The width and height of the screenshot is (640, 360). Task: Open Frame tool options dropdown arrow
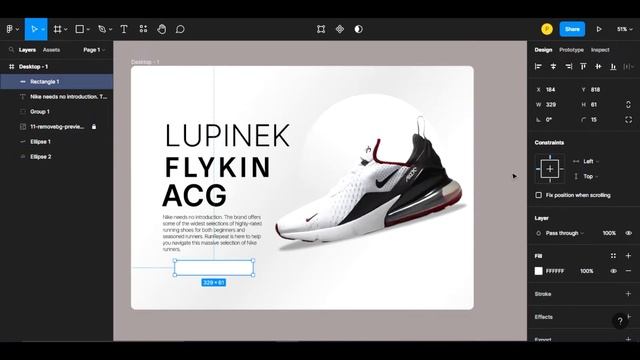tap(65, 29)
